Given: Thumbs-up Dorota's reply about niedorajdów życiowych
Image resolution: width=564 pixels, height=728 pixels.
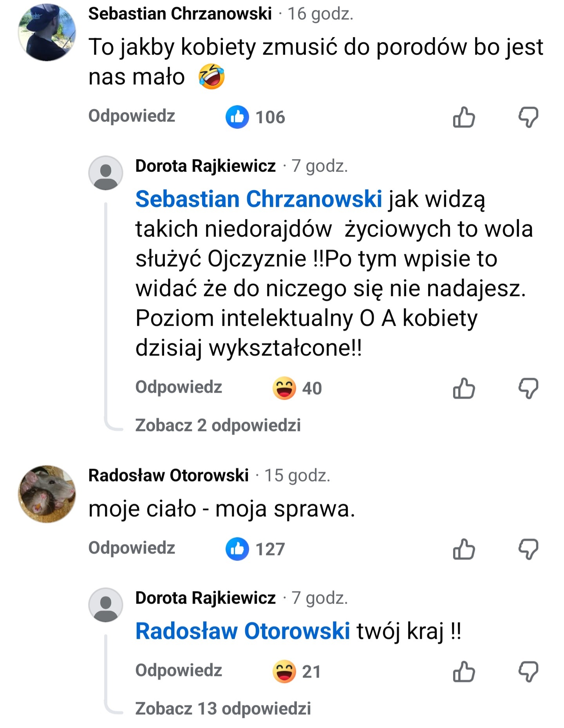Looking at the screenshot, I should click(x=464, y=388).
